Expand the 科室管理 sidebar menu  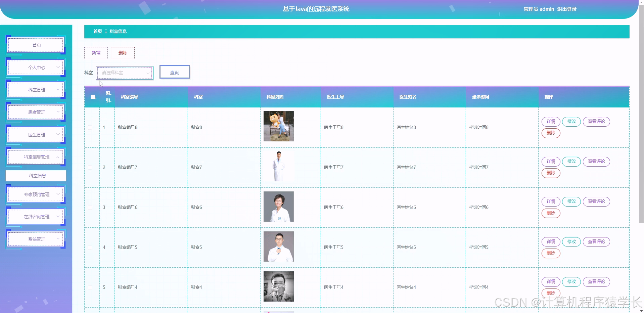point(36,90)
